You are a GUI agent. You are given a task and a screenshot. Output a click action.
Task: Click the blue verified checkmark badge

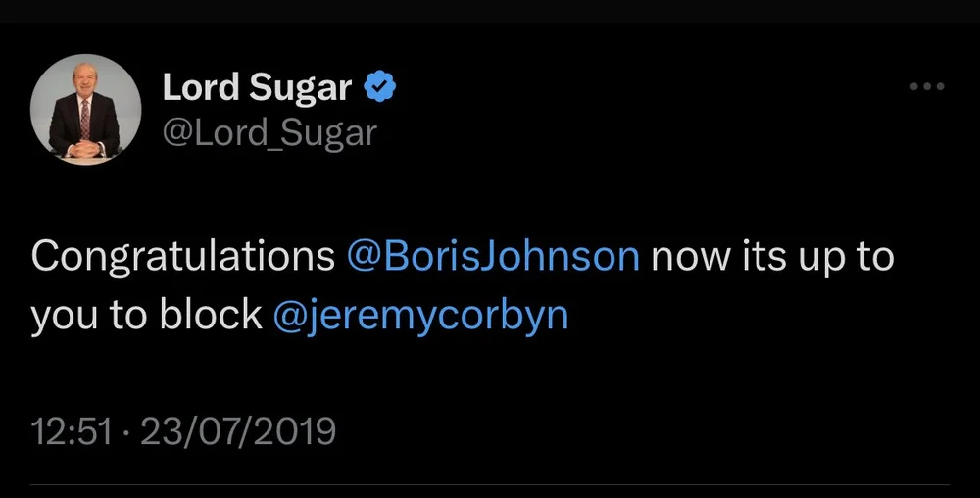(379, 88)
